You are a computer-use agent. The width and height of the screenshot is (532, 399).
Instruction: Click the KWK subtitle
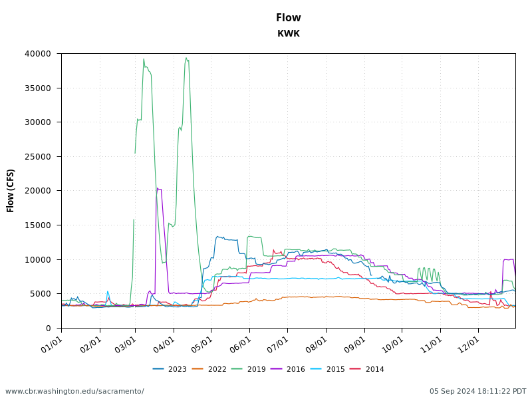289,32
